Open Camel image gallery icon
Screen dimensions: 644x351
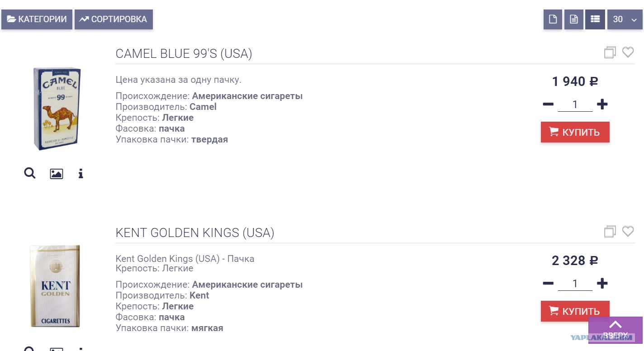[57, 174]
